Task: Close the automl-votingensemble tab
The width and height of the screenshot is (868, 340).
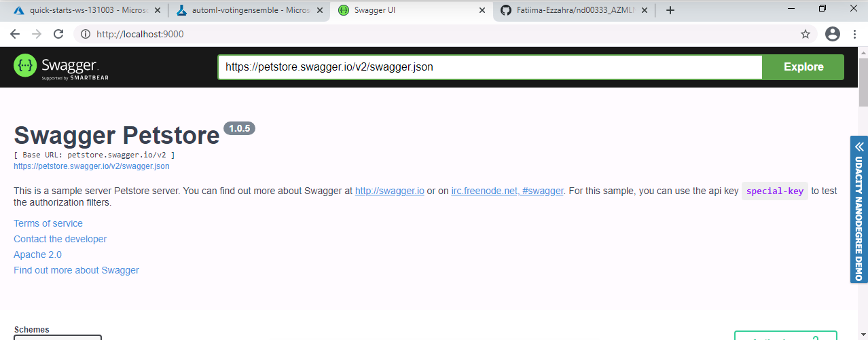Action: (x=319, y=10)
